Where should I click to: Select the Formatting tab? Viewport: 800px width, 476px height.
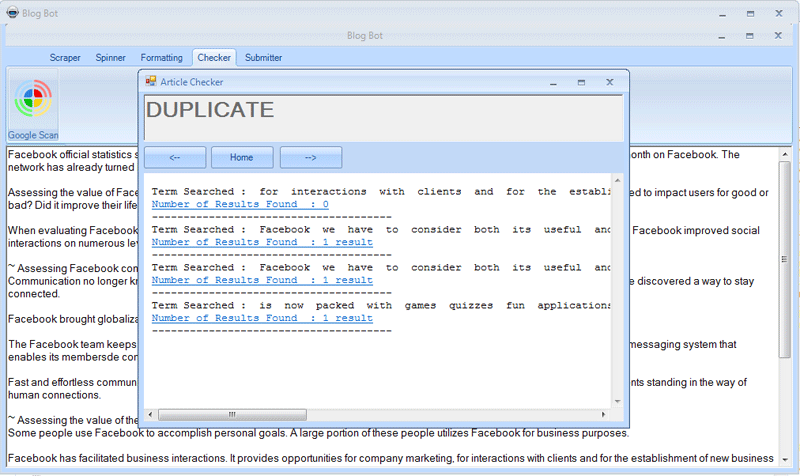tap(161, 58)
